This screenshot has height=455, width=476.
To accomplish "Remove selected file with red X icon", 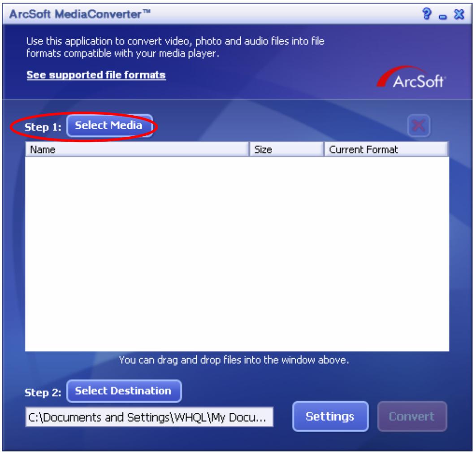I will (419, 126).
